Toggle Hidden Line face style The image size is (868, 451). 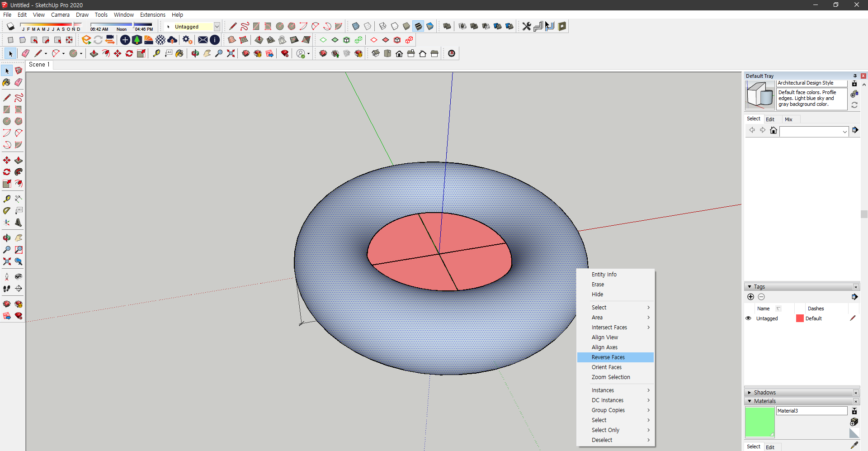click(x=395, y=26)
